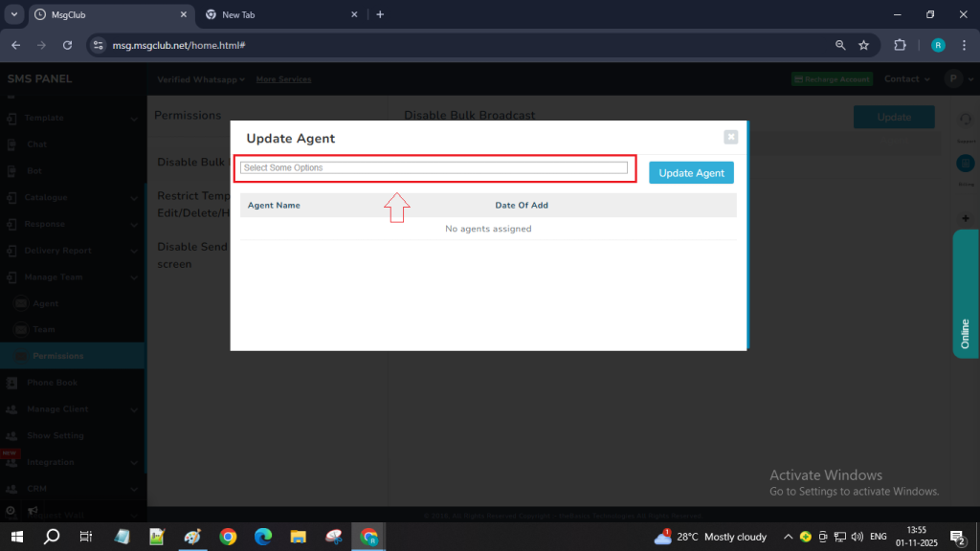Reload the page
The height and width of the screenshot is (551, 980).
(x=67, y=45)
